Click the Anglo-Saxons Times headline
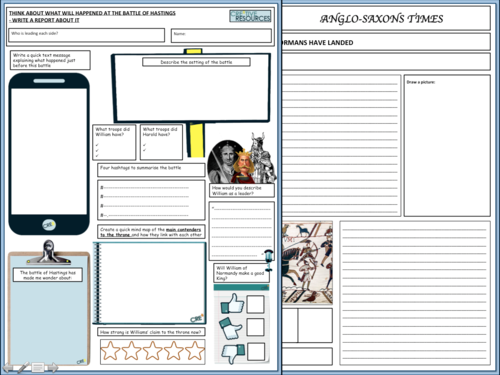 (382, 19)
